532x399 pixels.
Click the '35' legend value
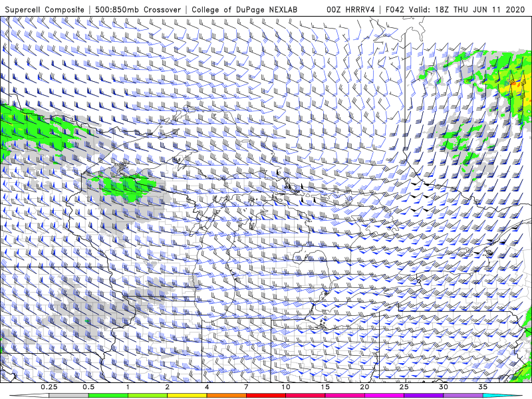483,387
